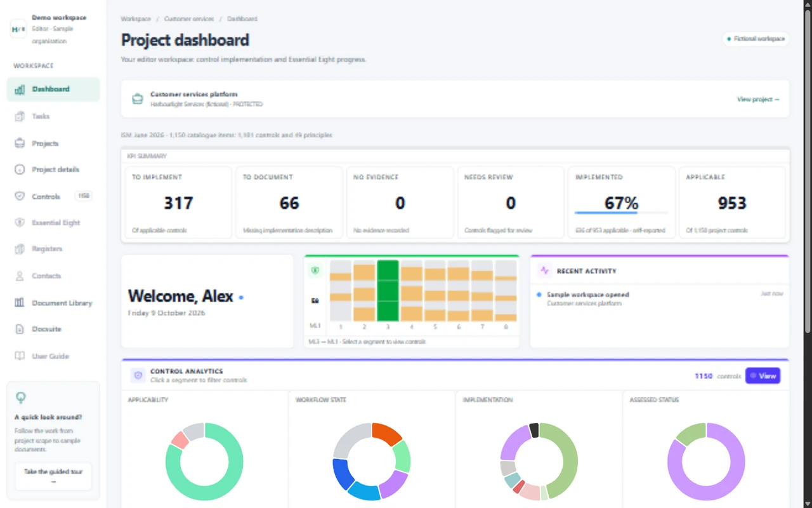Viewport: 812px width, 508px height.
Task: Start with Take the guided tour button
Action: (53, 476)
